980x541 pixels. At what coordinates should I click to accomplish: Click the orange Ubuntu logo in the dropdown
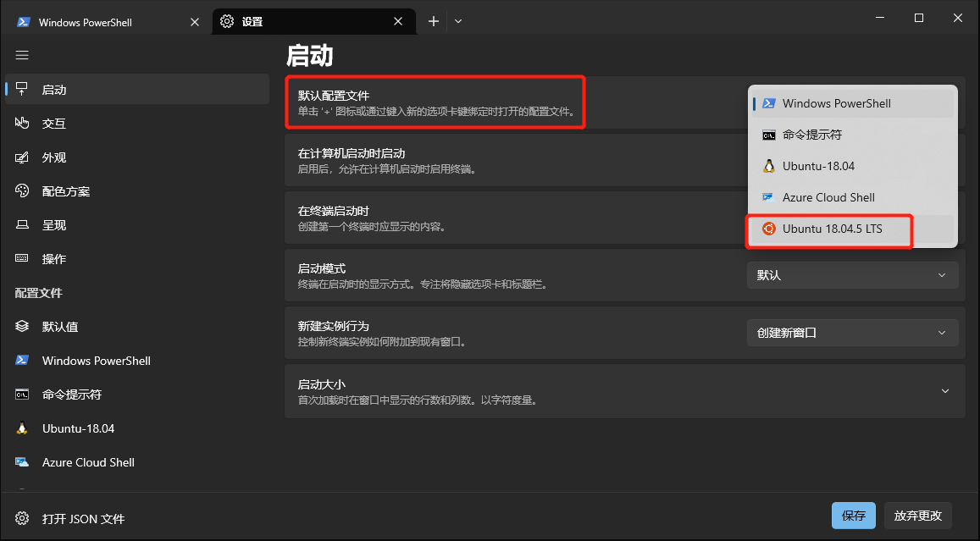pyautogui.click(x=769, y=229)
